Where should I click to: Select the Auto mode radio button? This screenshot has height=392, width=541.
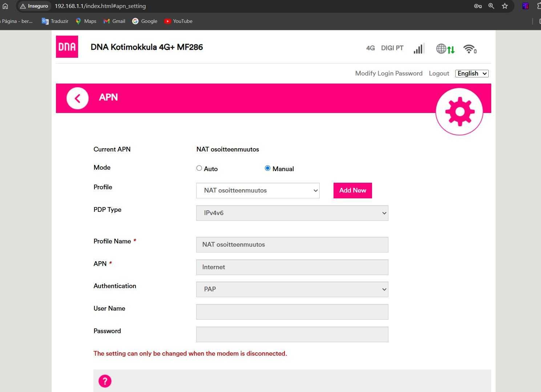point(199,168)
